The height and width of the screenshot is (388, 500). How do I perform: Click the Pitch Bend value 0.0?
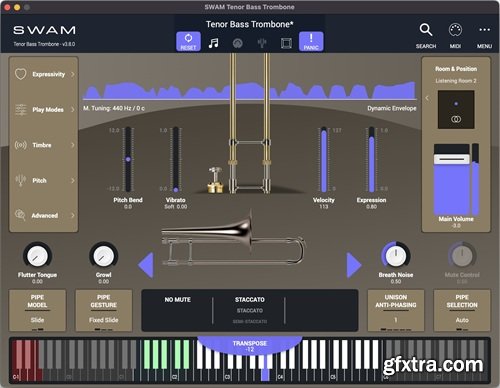128,207
